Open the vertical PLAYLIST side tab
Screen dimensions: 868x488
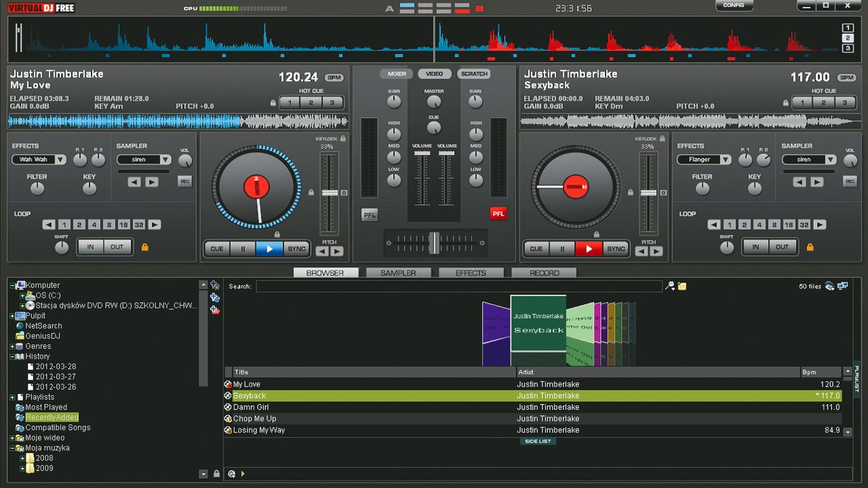click(857, 380)
